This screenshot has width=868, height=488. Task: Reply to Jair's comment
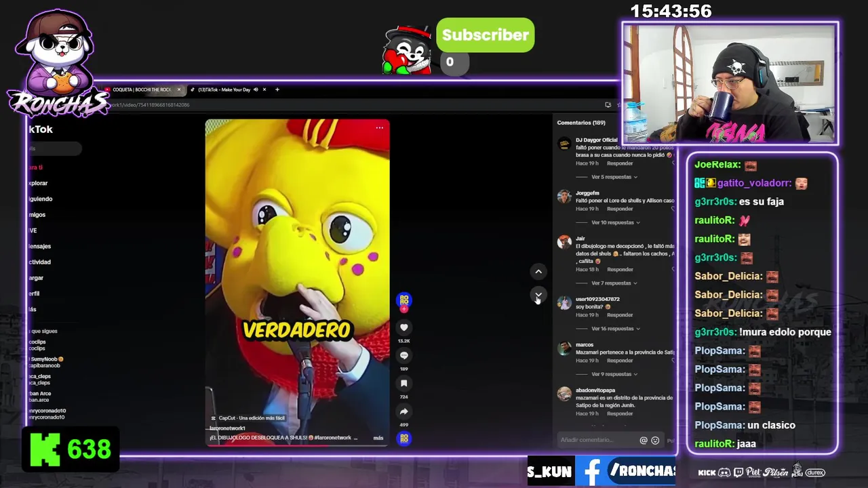tap(620, 269)
